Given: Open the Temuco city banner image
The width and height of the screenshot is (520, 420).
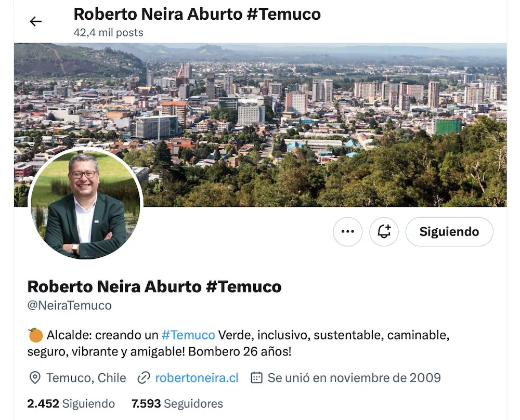Looking at the screenshot, I should coord(261,125).
